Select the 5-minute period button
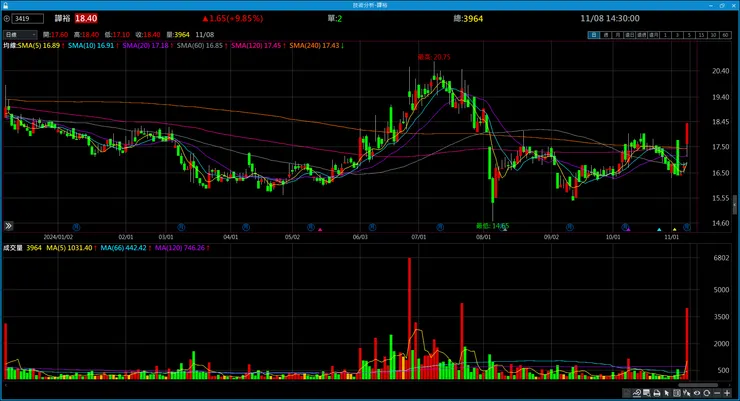Image resolution: width=740 pixels, height=401 pixels. pos(690,35)
